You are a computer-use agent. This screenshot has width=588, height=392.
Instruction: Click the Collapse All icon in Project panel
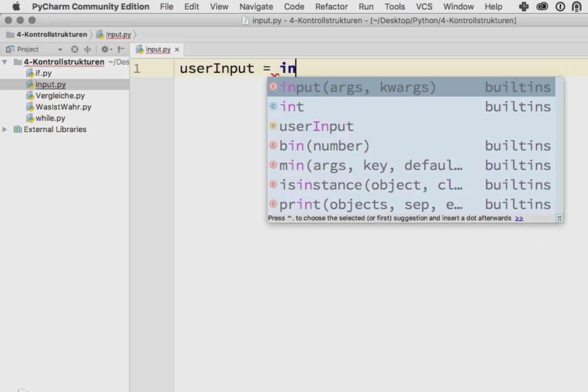coord(88,49)
